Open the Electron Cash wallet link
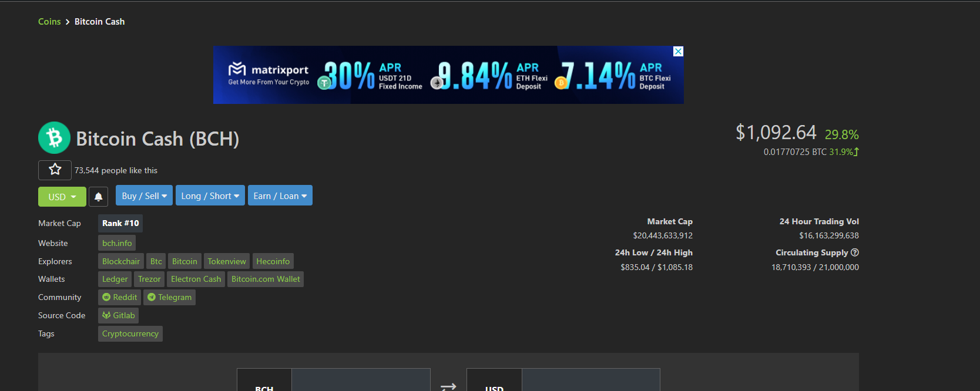This screenshot has width=980, height=391. (196, 279)
